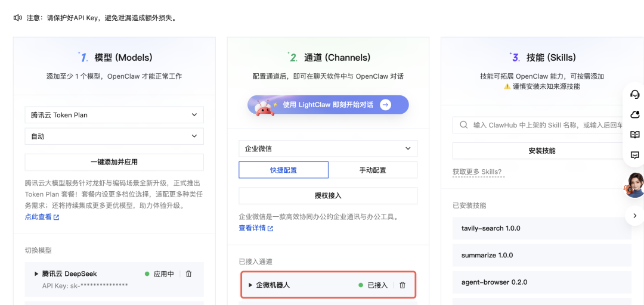Click the search magnifier icon in Skills
The image size is (644, 305).
coord(463,125)
